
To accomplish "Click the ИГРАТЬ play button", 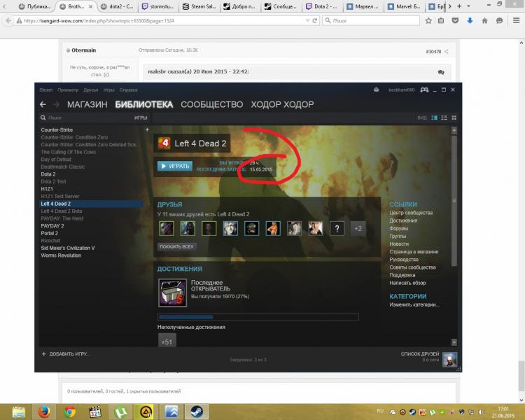I will point(175,166).
